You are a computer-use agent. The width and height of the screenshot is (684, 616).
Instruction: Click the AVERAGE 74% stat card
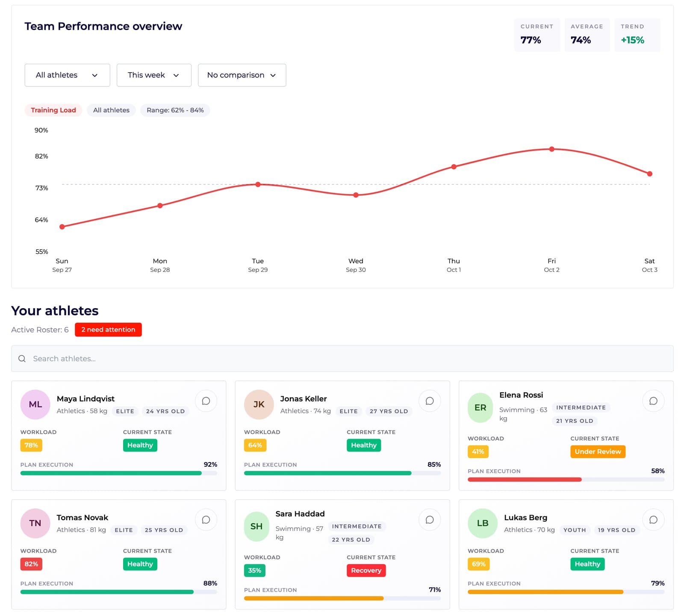click(x=587, y=35)
